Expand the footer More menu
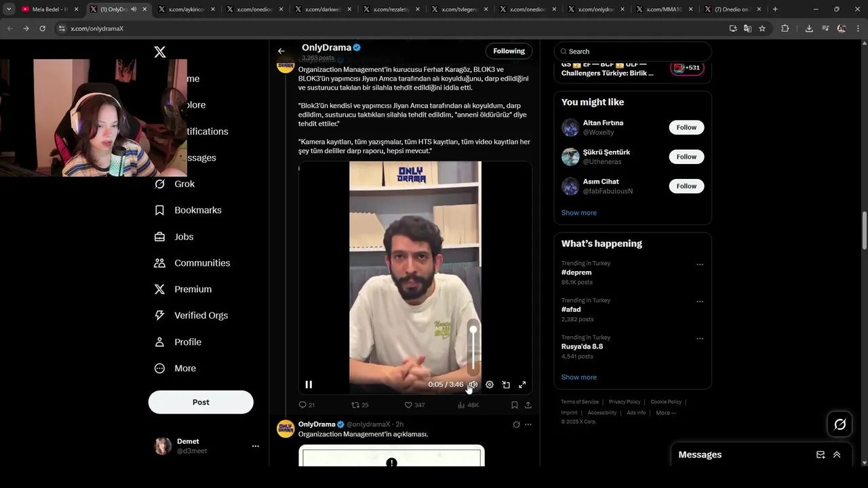This screenshot has height=488, width=868. (666, 413)
